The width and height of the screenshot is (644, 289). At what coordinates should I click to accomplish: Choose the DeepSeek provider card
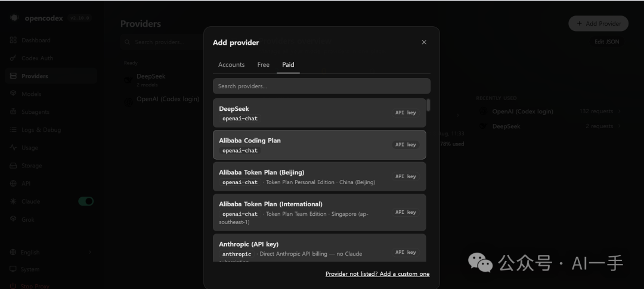tap(319, 113)
